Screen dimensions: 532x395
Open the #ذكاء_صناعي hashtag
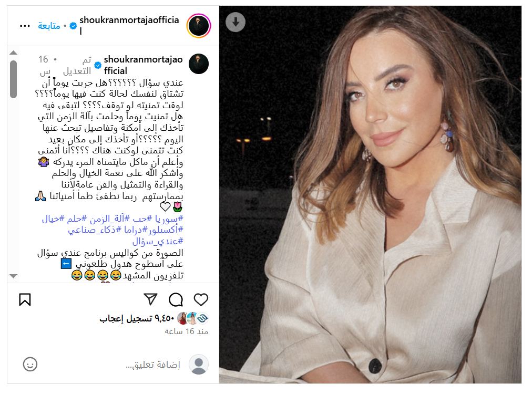94,230
